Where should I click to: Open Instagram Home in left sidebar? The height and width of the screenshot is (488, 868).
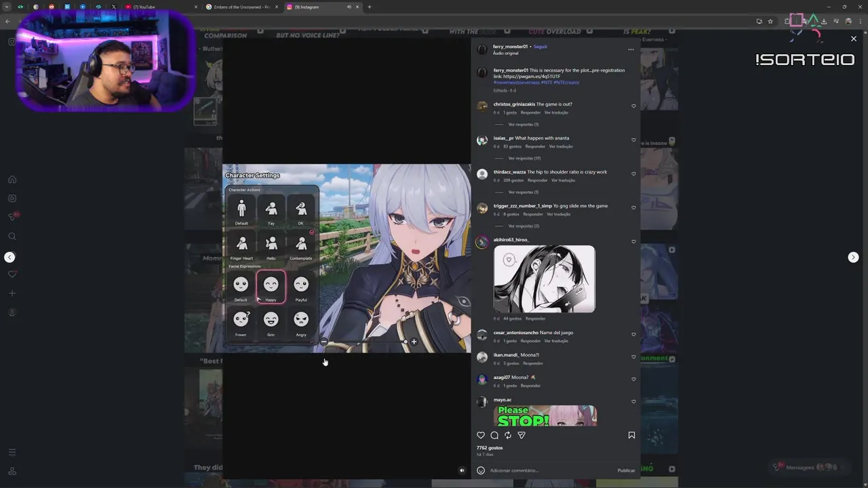tap(12, 180)
